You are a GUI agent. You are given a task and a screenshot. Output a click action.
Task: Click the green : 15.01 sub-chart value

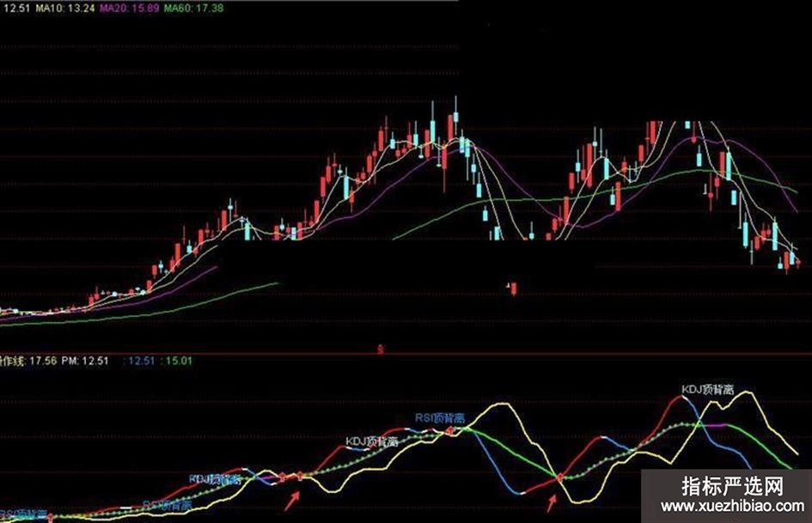177,361
